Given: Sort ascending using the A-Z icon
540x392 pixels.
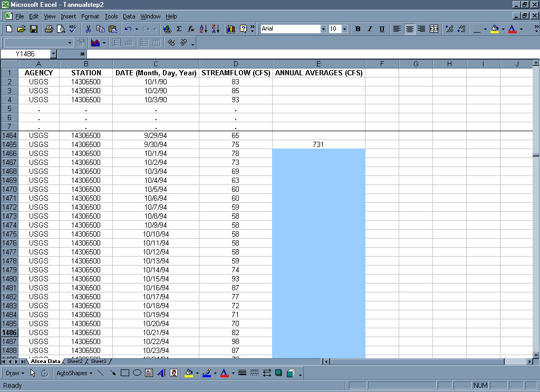Looking at the screenshot, I should coord(204,29).
